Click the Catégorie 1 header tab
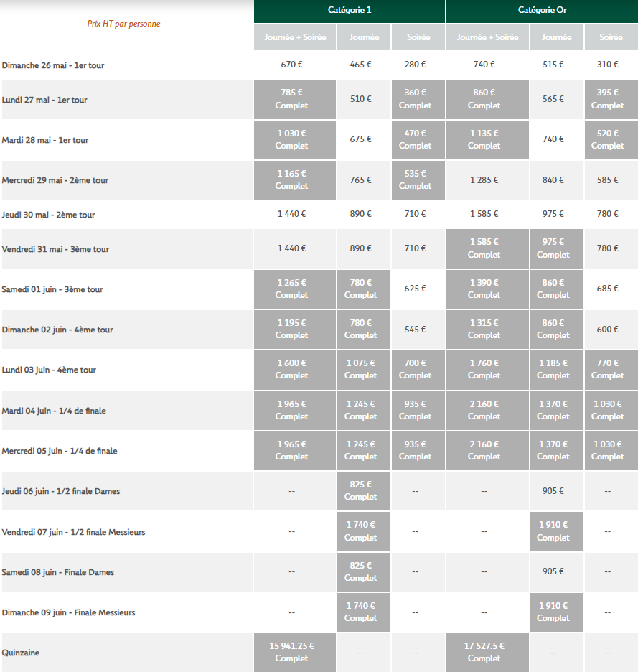This screenshot has width=638, height=672. [349, 11]
